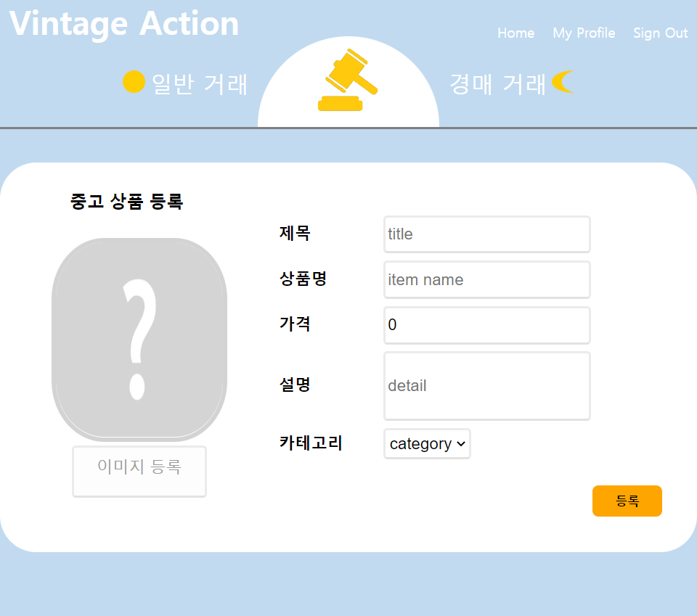The width and height of the screenshot is (697, 616).
Task: Click the 설명 field label
Action: click(x=293, y=385)
